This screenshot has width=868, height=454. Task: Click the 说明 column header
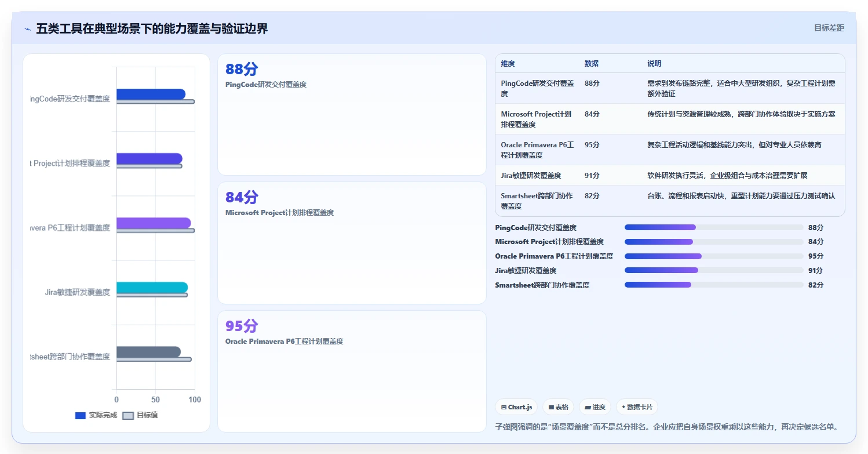(x=654, y=64)
